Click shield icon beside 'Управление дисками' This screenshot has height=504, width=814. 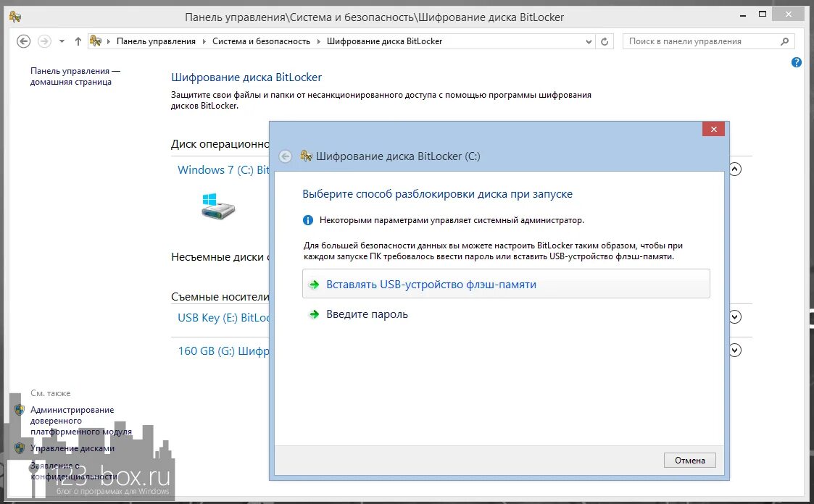click(x=20, y=448)
